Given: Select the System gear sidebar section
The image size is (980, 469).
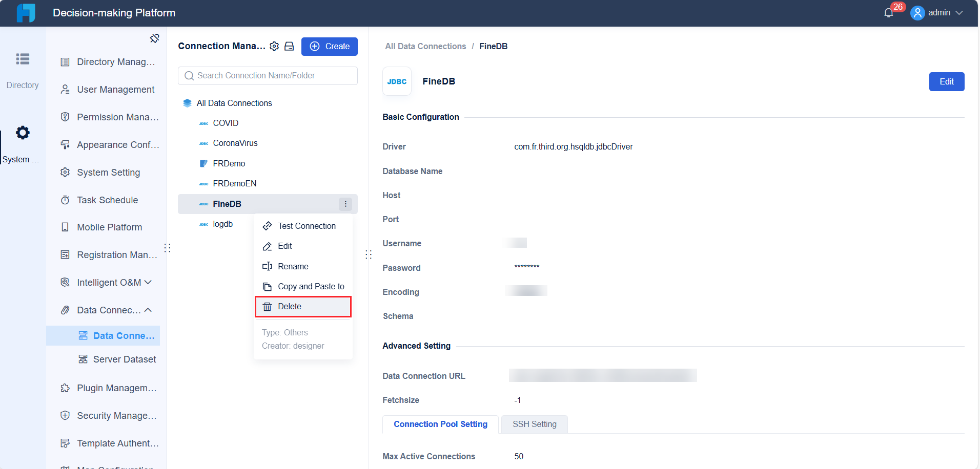Looking at the screenshot, I should click(x=23, y=144).
